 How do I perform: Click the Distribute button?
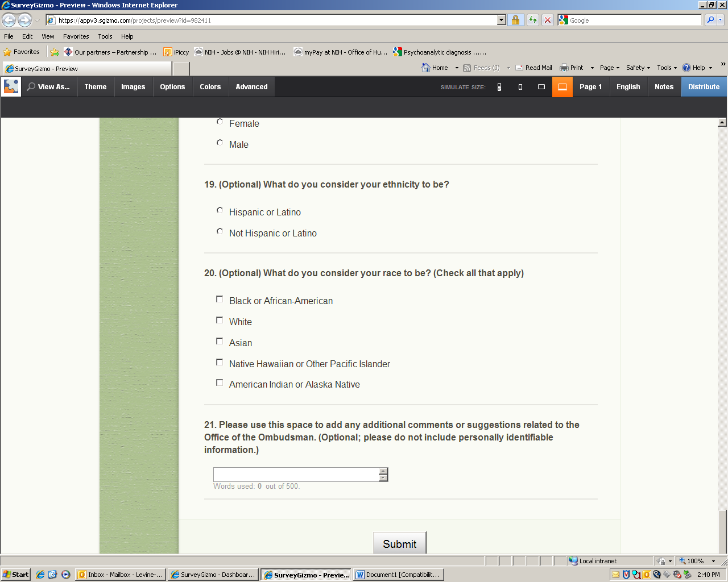(704, 87)
